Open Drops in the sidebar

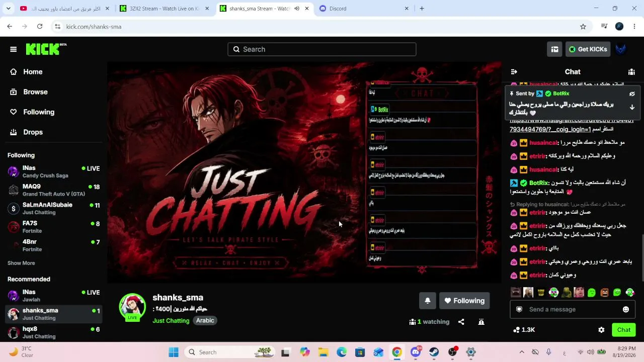(53, 132)
